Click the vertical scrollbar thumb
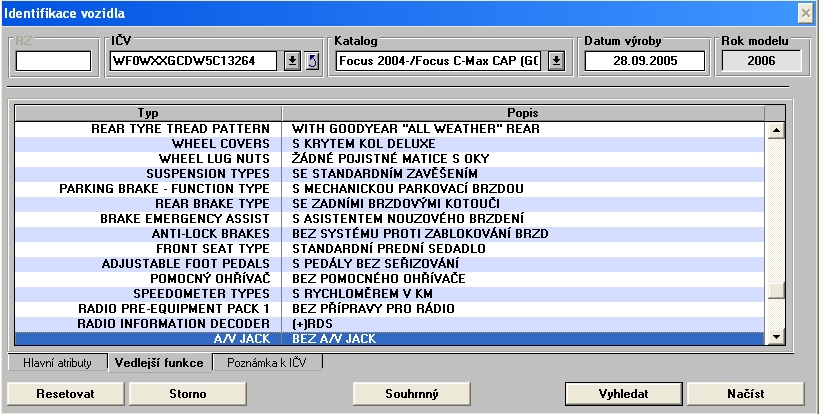This screenshot has width=820, height=414. pos(775,291)
